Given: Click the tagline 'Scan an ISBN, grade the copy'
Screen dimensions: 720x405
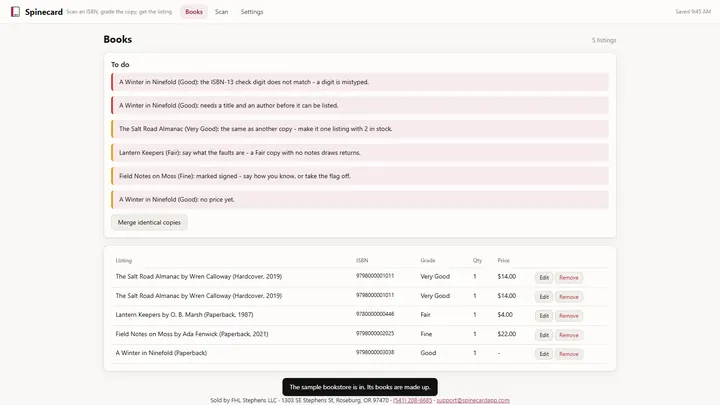Looking at the screenshot, I should [x=119, y=12].
